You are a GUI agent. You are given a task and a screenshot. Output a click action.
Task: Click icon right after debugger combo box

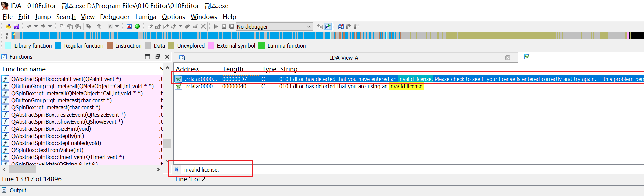pyautogui.click(x=320, y=26)
